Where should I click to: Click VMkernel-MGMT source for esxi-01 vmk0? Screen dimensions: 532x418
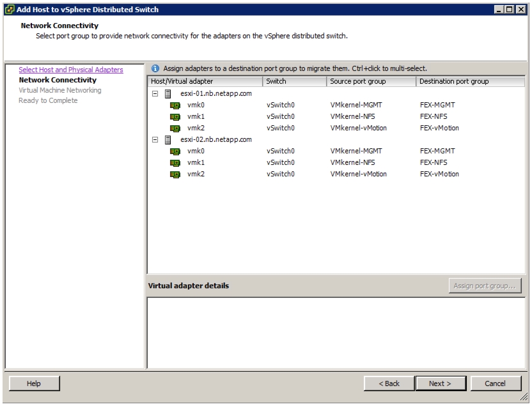click(x=356, y=105)
